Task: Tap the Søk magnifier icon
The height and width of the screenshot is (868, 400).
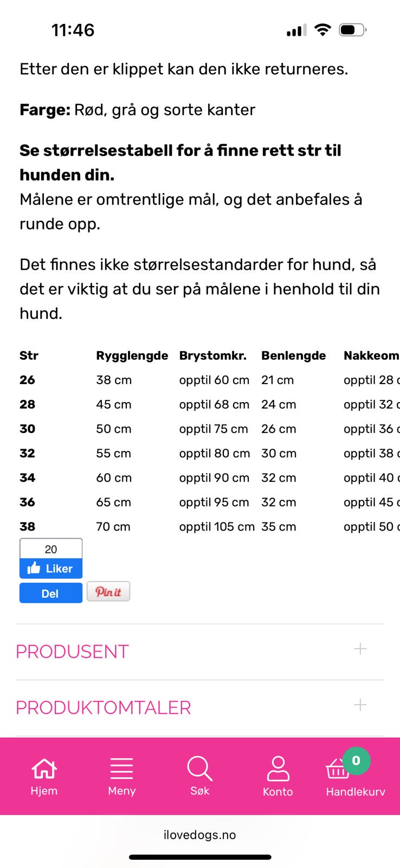Action: (199, 768)
